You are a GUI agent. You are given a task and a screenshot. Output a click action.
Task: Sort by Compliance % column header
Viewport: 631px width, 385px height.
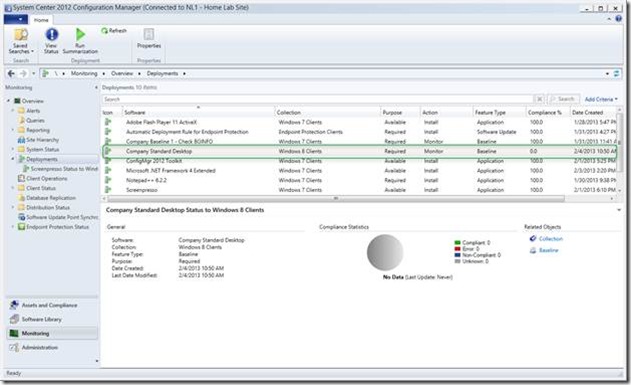tap(548, 112)
